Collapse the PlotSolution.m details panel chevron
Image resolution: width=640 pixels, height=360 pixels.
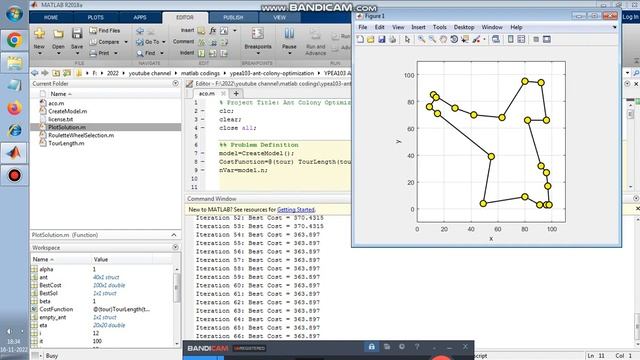[174, 235]
